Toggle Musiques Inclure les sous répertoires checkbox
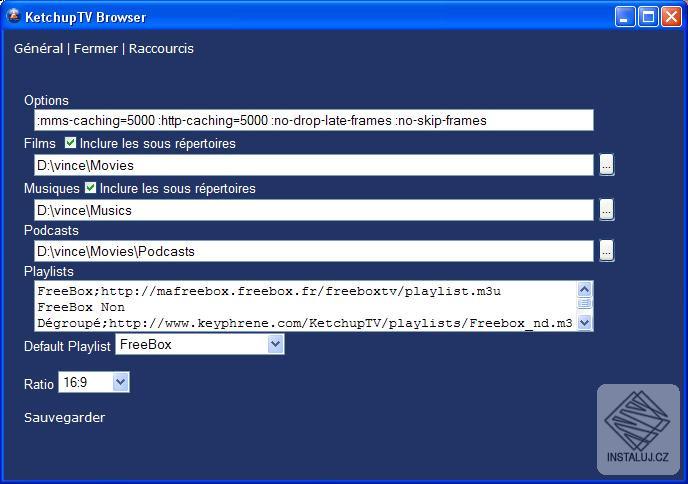 point(90,187)
